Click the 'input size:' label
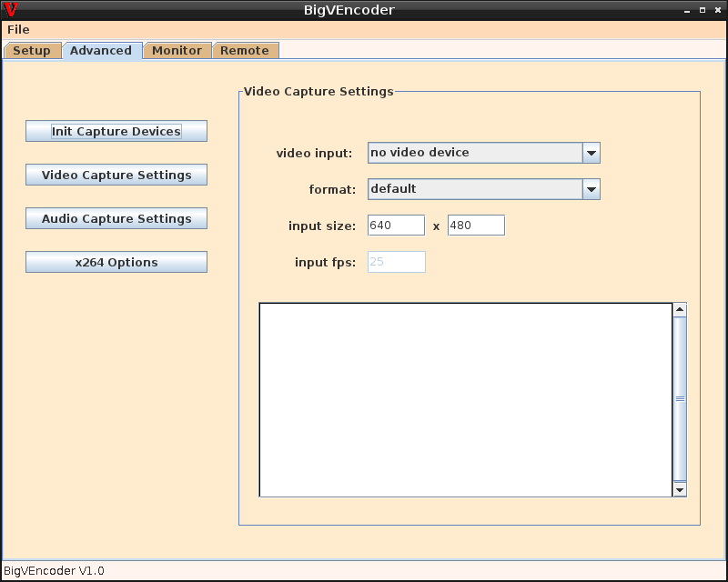Image resolution: width=728 pixels, height=582 pixels. point(322,226)
